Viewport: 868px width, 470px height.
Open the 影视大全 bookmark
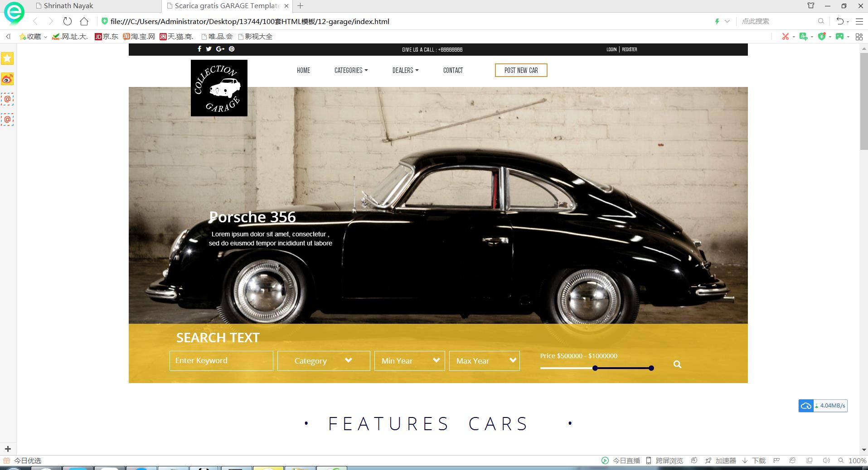[x=255, y=37]
